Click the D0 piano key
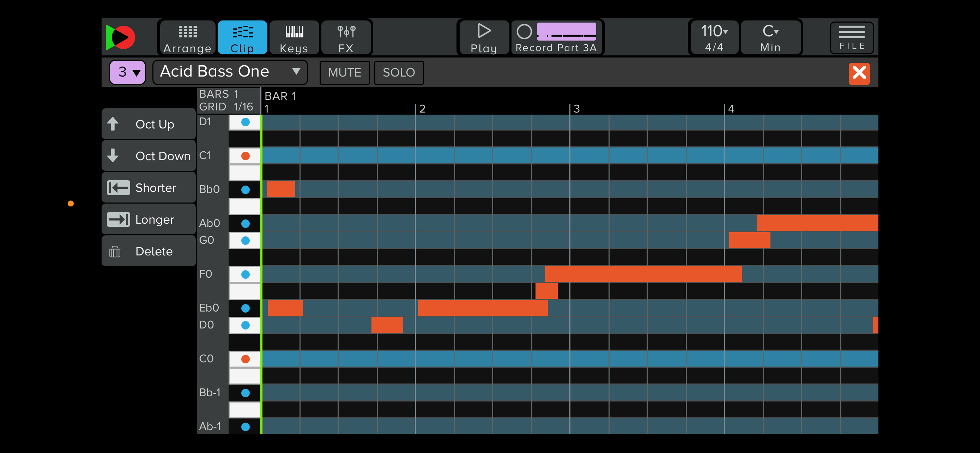980x453 pixels. pyautogui.click(x=244, y=325)
